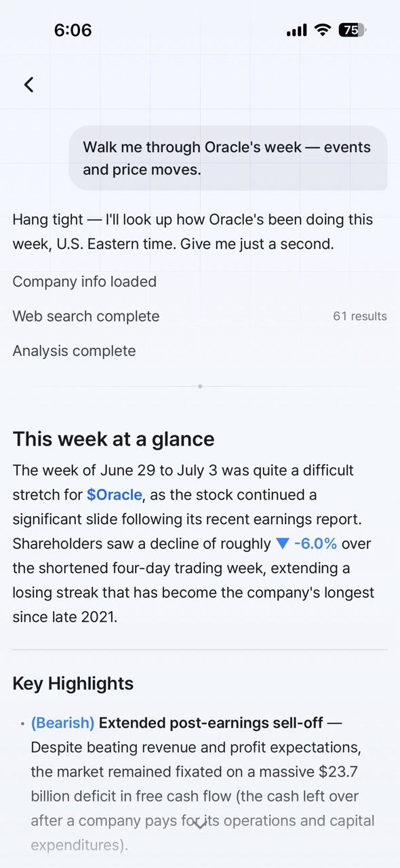Open the 61 results count
The image size is (400, 868).
pos(360,316)
